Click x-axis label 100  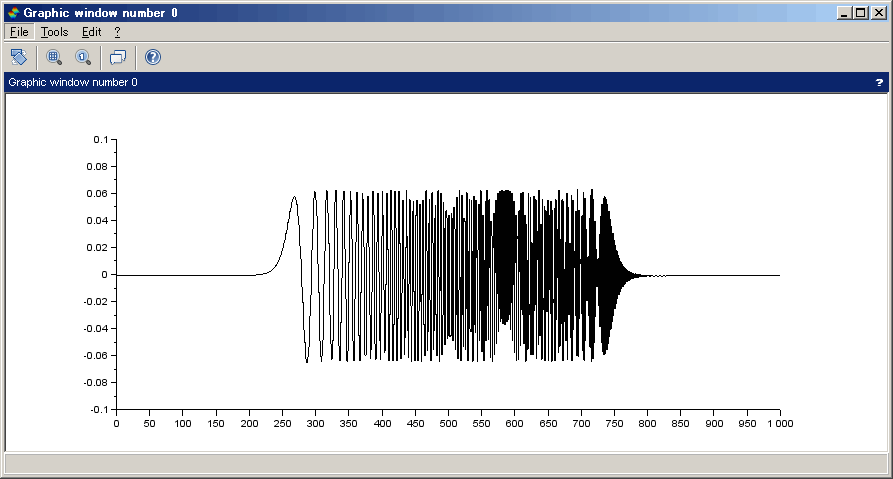click(183, 424)
